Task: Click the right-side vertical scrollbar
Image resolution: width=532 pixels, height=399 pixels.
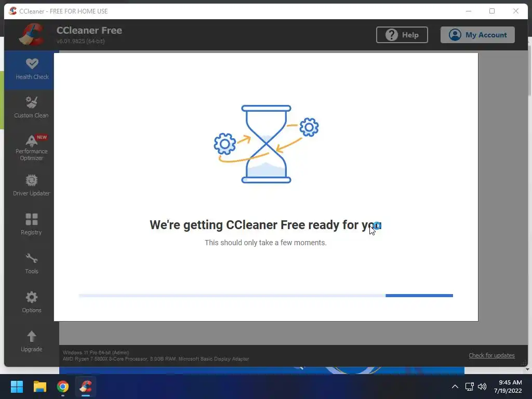Action: point(529,204)
